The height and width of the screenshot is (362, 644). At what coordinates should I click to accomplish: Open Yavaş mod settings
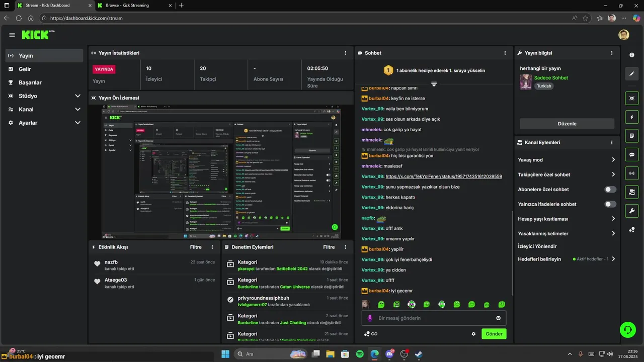tap(567, 160)
